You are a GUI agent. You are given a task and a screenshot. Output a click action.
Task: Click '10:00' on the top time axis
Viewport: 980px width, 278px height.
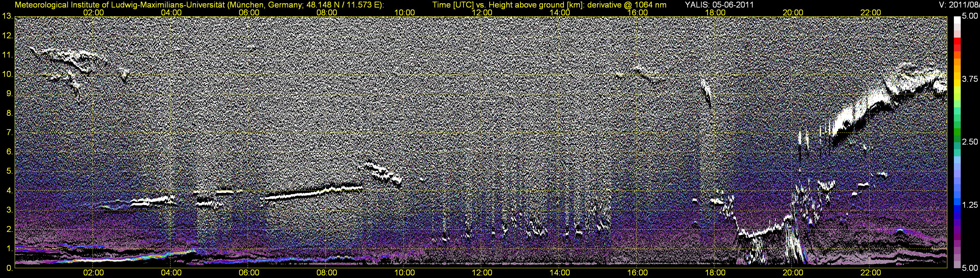(x=404, y=12)
